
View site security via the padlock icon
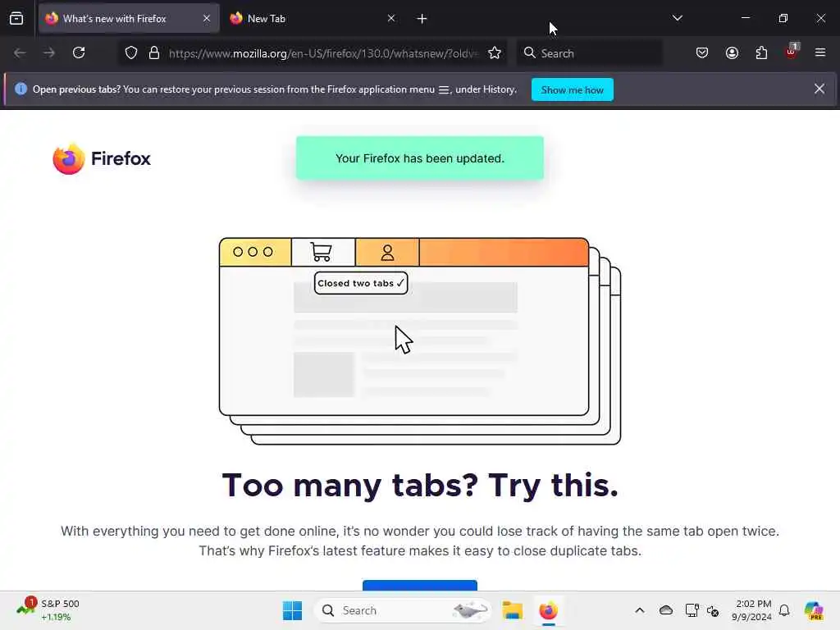coord(154,53)
